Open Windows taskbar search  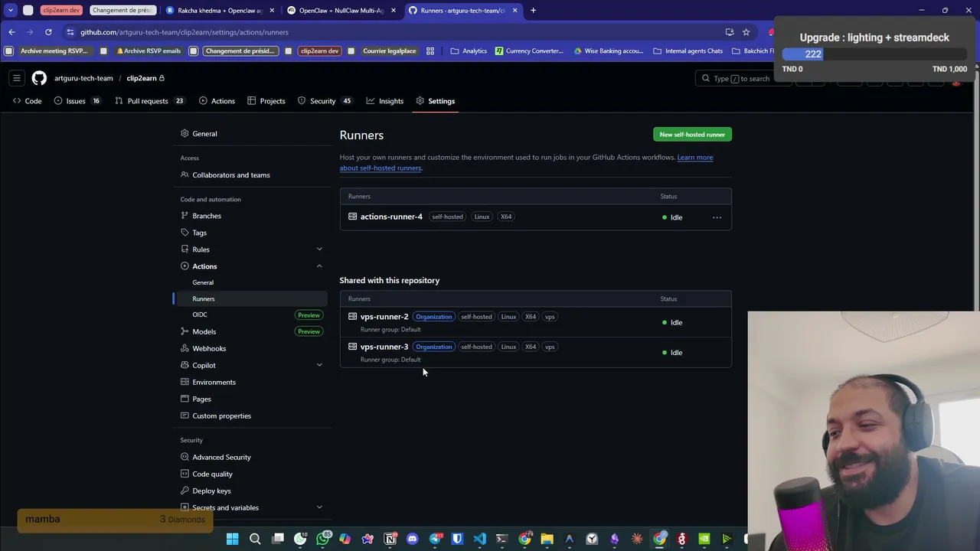(x=255, y=539)
